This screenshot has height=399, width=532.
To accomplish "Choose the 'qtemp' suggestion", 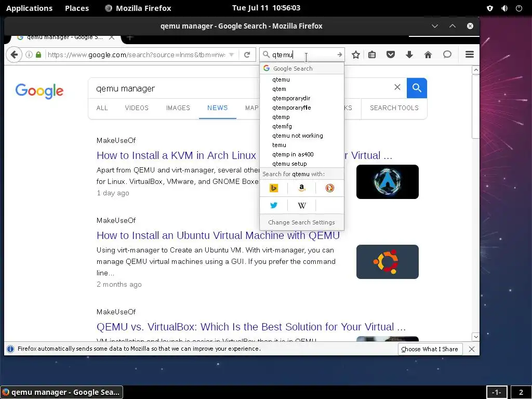I will 302,117.
